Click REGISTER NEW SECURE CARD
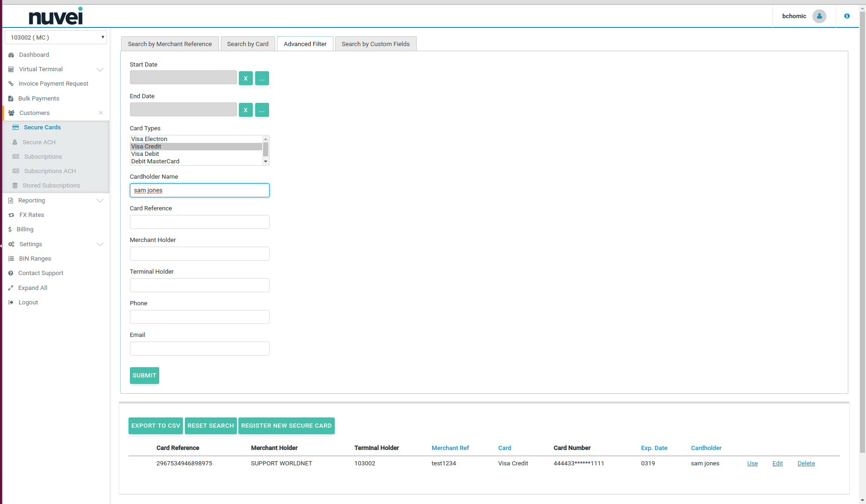The height and width of the screenshot is (504, 866). pos(286,425)
